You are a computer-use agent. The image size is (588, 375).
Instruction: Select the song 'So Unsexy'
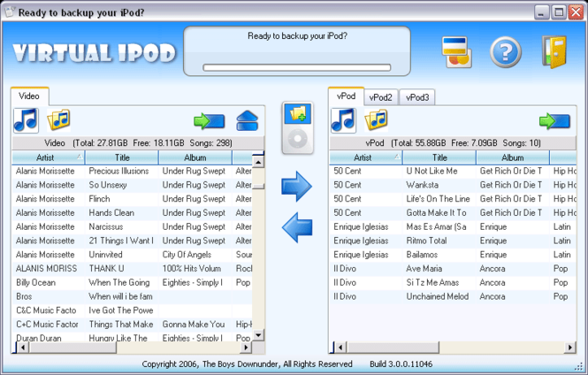132,185
